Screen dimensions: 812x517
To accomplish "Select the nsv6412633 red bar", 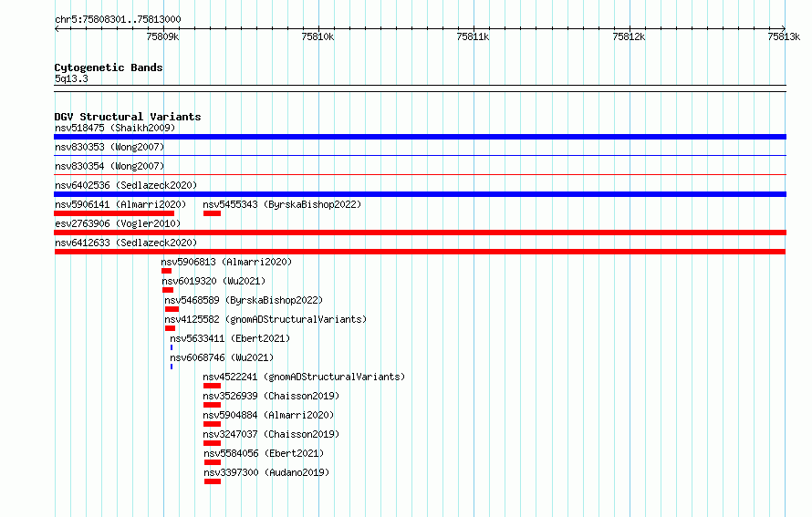I will click(x=420, y=252).
